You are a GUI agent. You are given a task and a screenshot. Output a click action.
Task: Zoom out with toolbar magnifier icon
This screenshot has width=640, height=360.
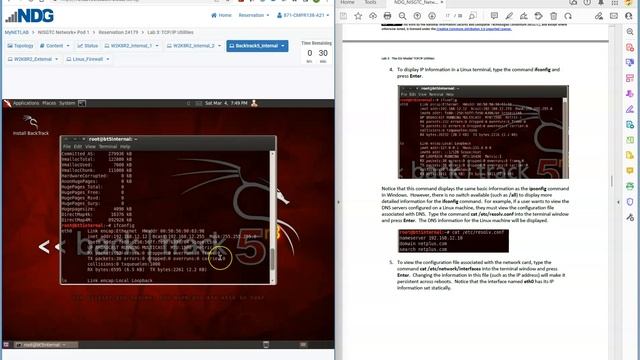[x=402, y=16]
